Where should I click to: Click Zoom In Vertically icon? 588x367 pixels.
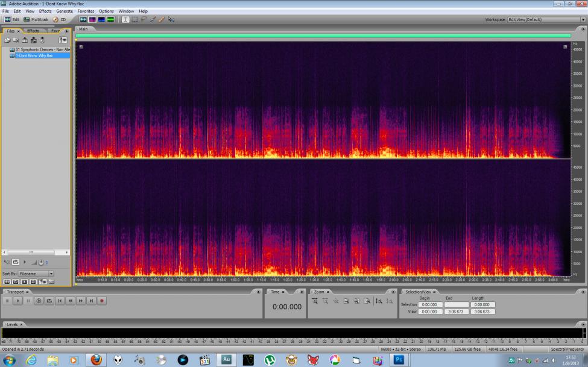point(379,301)
